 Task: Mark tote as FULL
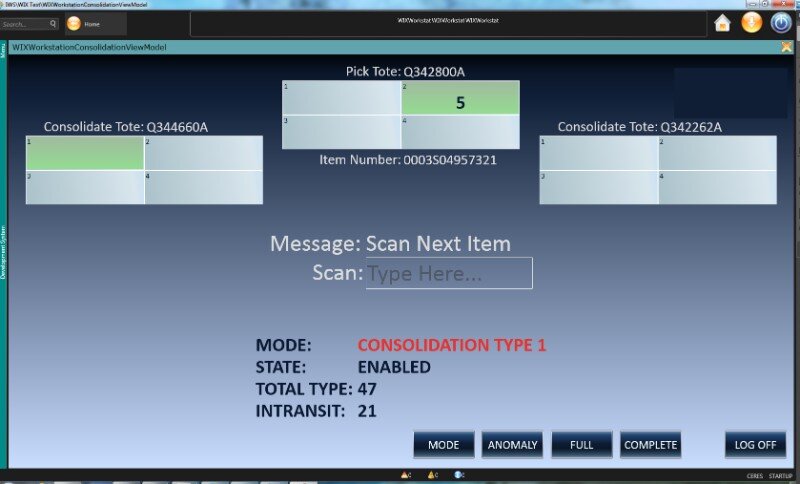pos(581,444)
